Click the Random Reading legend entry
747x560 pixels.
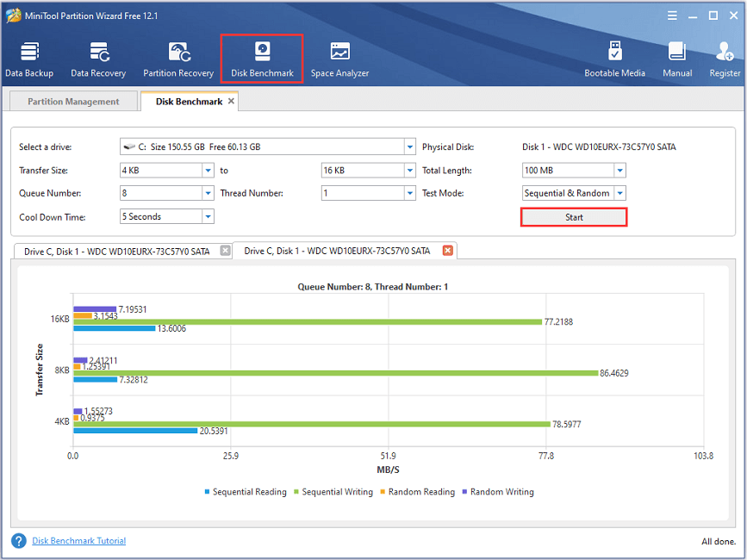417,492
